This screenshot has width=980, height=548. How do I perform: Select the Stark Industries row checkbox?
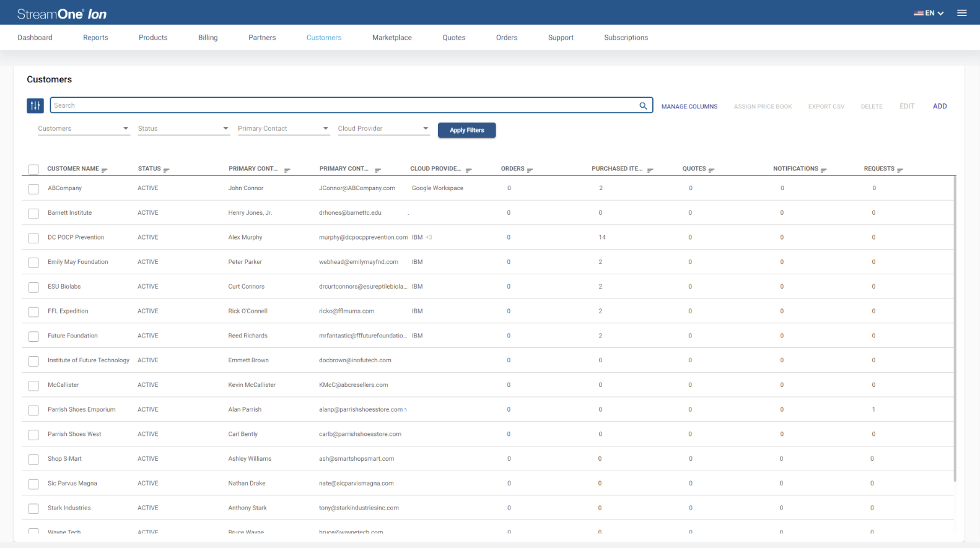point(34,509)
